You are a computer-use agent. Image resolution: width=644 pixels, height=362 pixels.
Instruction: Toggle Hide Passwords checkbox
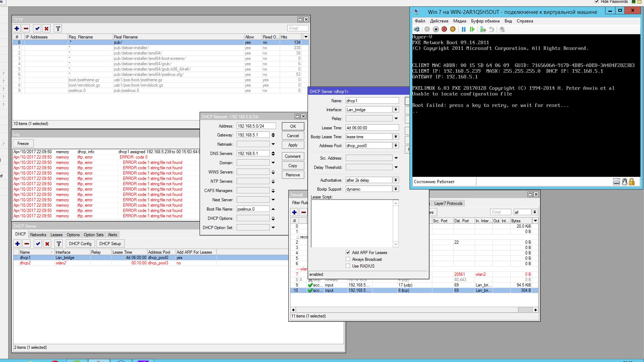click(x=597, y=2)
